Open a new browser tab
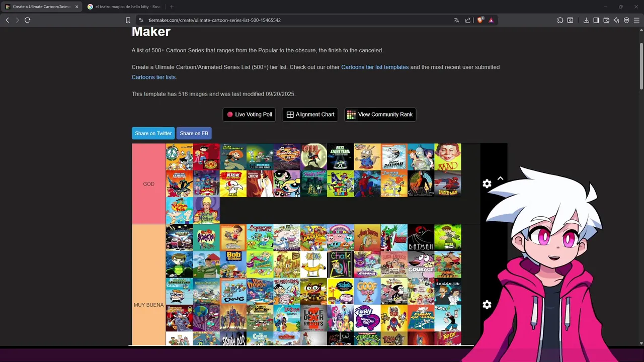Image resolution: width=644 pixels, height=362 pixels. [172, 7]
